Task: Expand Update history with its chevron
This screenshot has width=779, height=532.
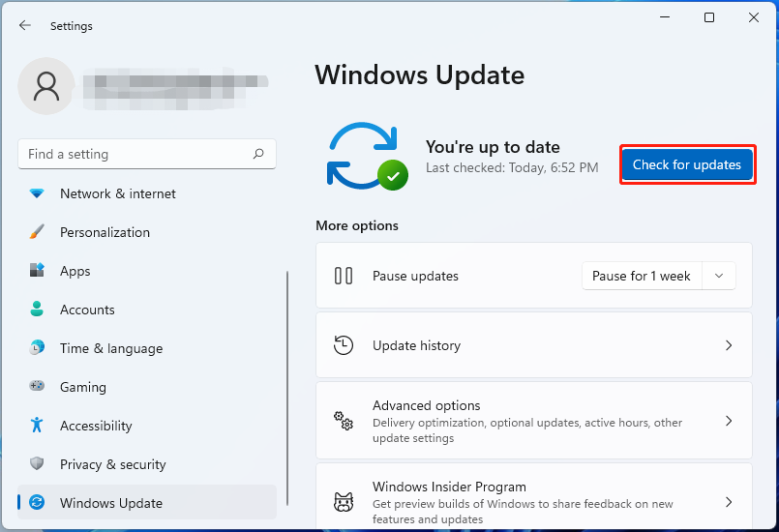Action: click(x=729, y=345)
